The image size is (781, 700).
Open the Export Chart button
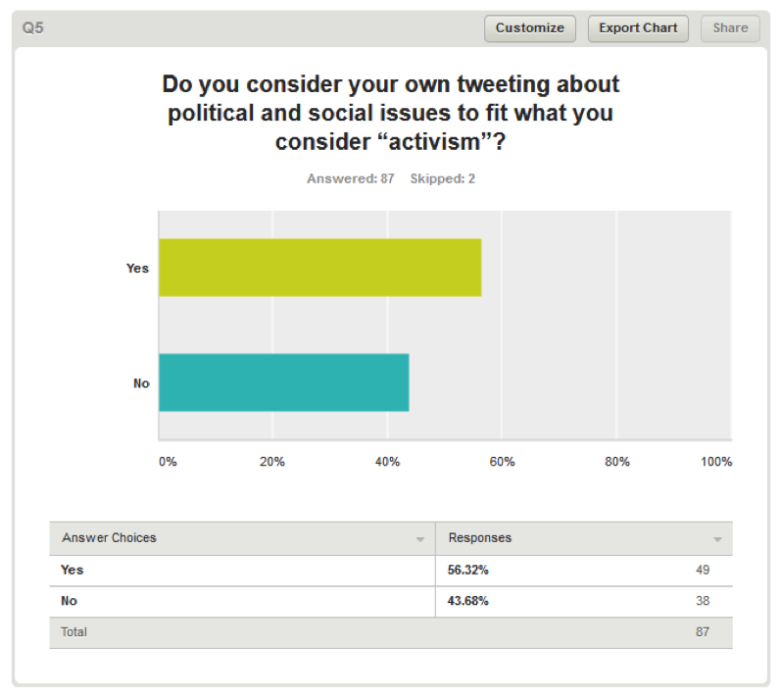[638, 28]
